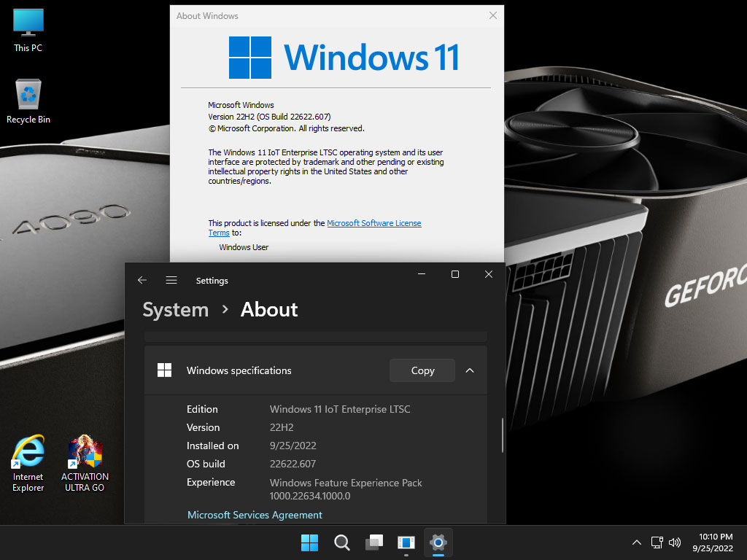Click the Version value 22H2 in Settings

[282, 427]
